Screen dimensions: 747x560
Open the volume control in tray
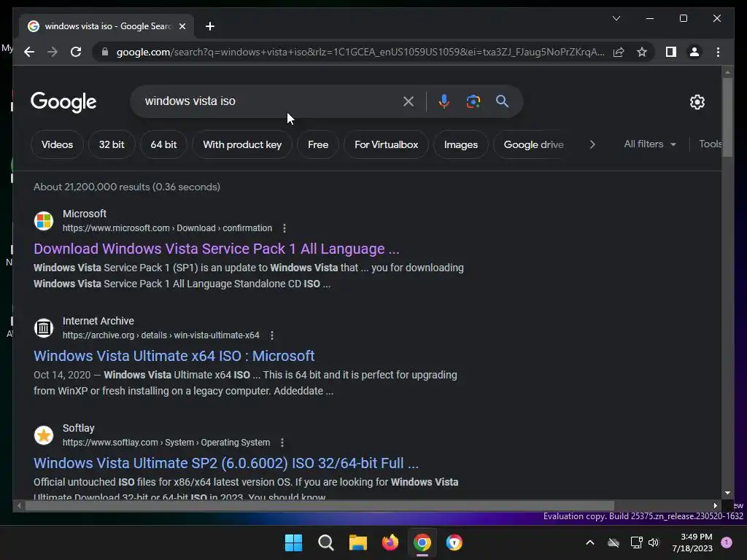click(654, 542)
